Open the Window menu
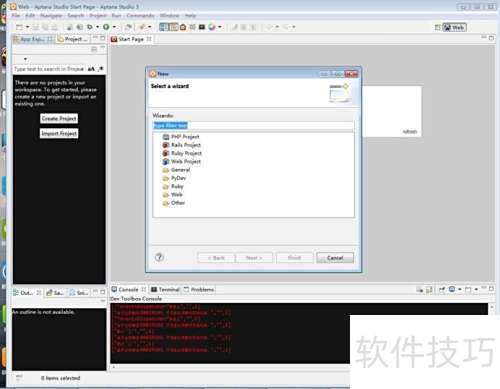 pos(169,15)
